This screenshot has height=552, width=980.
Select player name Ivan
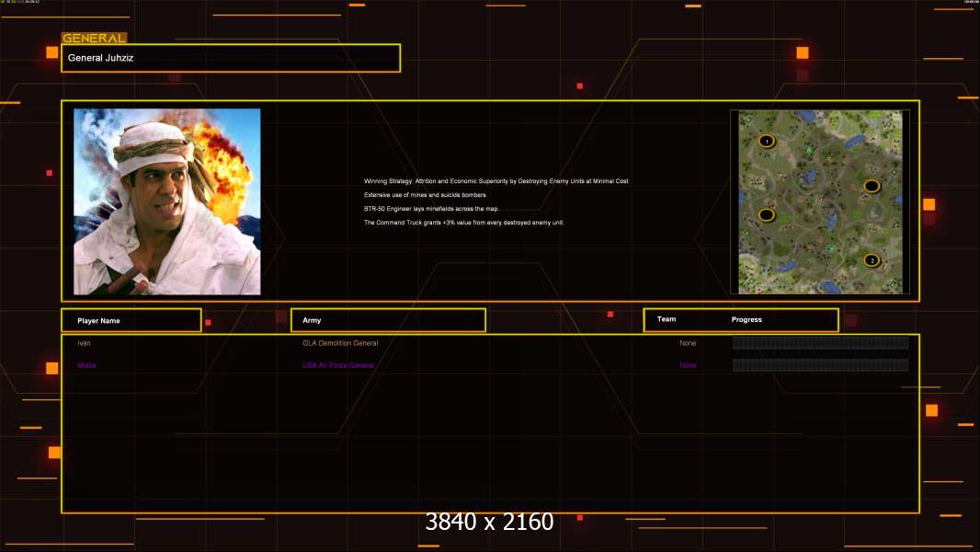84,343
